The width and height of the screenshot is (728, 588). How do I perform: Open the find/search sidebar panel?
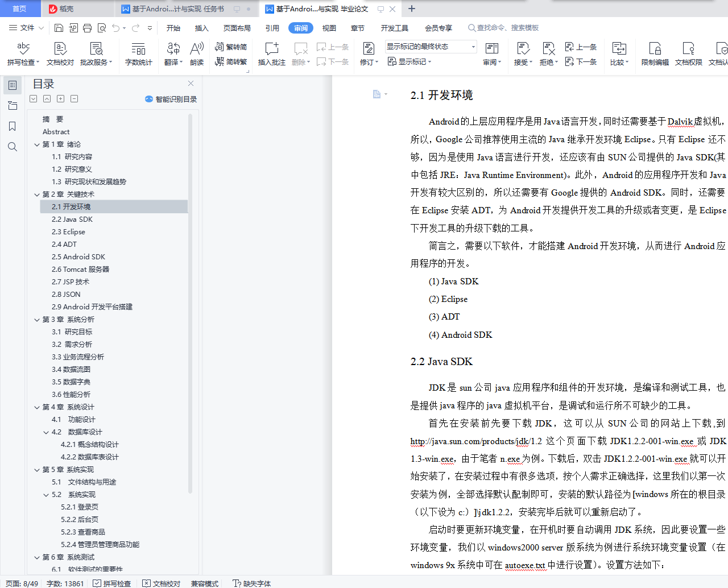coord(13,147)
